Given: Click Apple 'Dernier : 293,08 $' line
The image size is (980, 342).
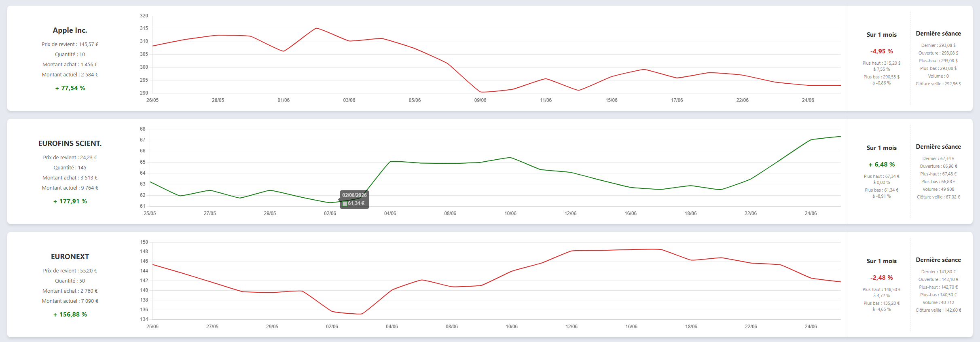Looking at the screenshot, I should pyautogui.click(x=938, y=45).
